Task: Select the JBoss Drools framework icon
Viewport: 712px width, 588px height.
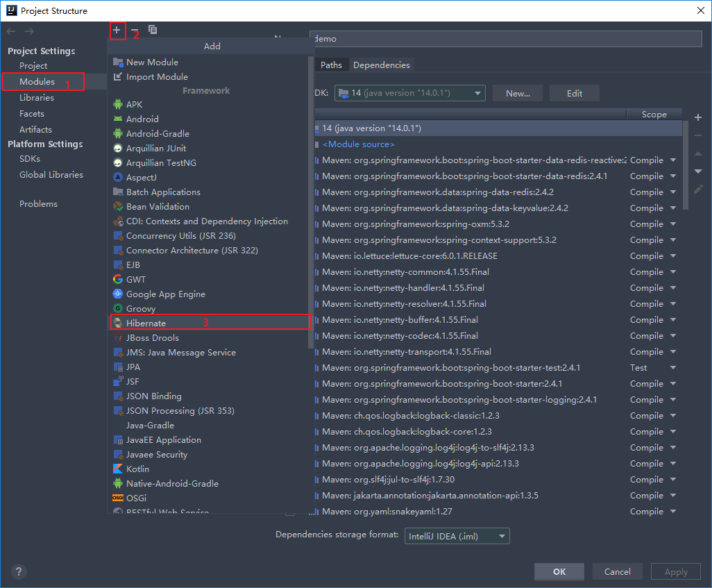Action: point(118,337)
